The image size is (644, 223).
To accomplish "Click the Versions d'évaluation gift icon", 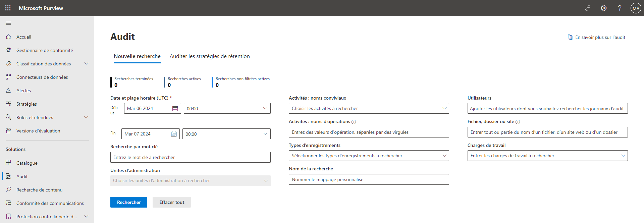I will coord(8,131).
